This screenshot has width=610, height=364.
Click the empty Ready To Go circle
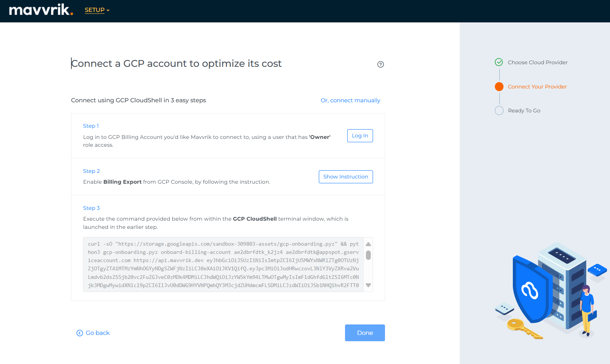pyautogui.click(x=499, y=111)
